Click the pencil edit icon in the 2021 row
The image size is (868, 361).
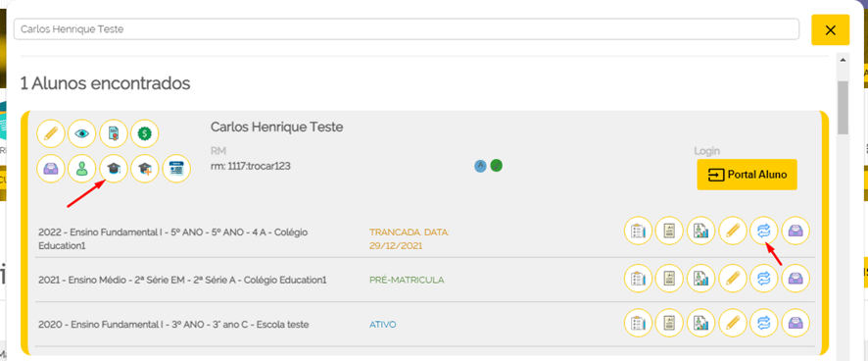(733, 279)
